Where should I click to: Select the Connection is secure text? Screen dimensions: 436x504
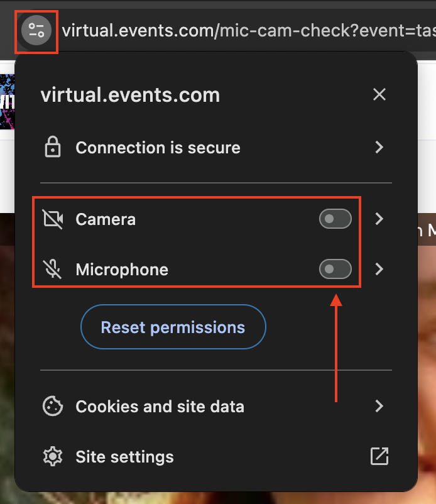point(158,148)
